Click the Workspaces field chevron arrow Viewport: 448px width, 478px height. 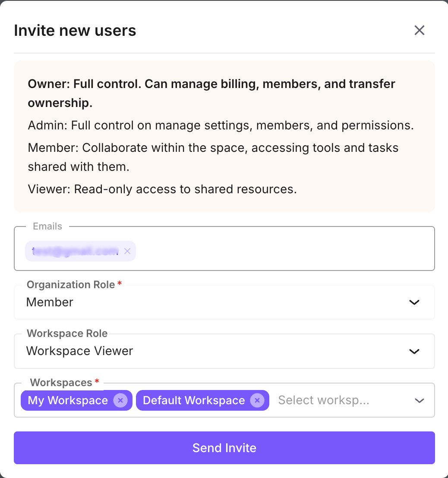pyautogui.click(x=419, y=400)
